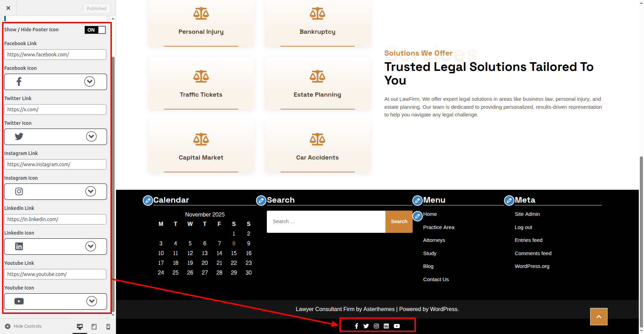This screenshot has width=644, height=334.
Task: Click the pencil edit icon beside Search widget
Action: (x=261, y=201)
